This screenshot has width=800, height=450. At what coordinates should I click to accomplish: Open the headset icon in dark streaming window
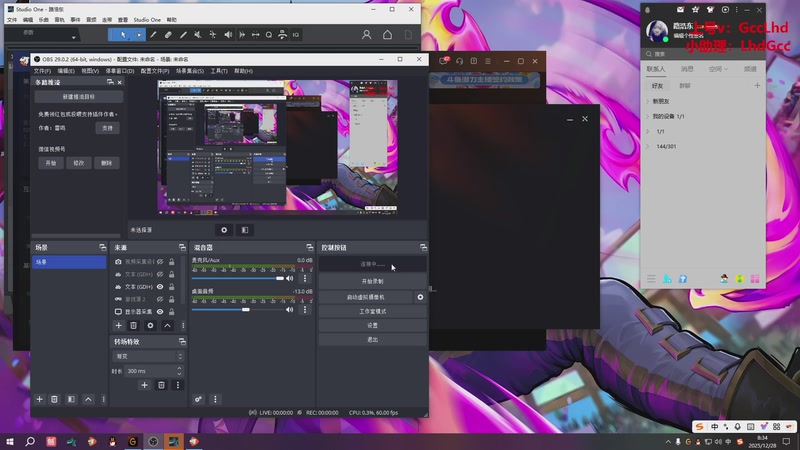point(459,61)
